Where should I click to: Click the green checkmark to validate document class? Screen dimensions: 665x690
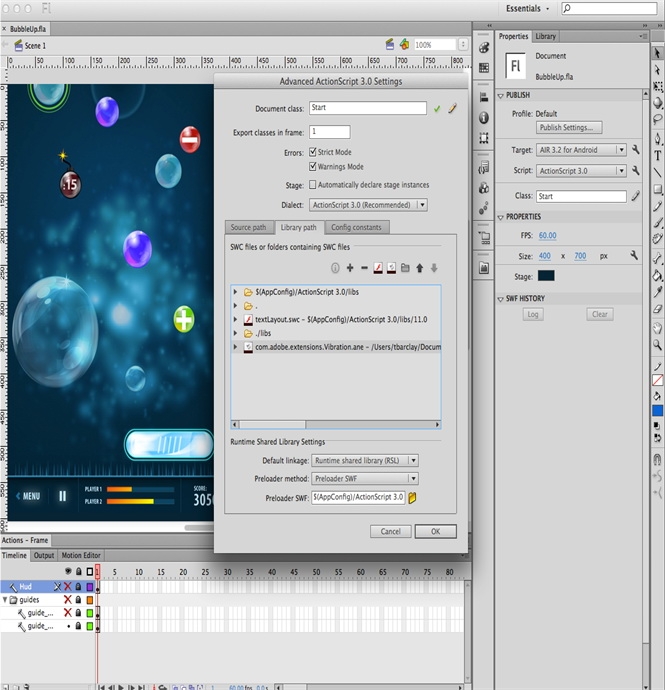[437, 108]
